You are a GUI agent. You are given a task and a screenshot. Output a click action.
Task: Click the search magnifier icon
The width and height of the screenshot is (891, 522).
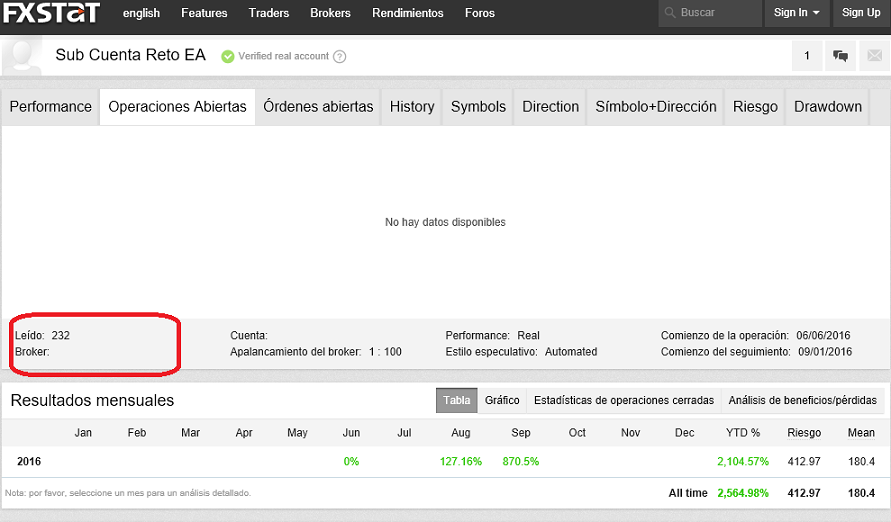pos(670,13)
